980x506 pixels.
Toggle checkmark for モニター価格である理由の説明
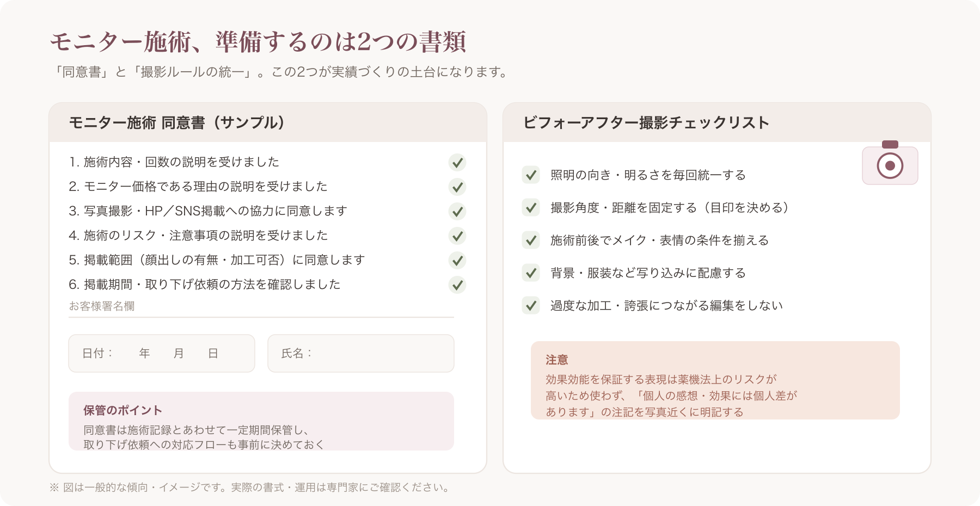pyautogui.click(x=457, y=187)
